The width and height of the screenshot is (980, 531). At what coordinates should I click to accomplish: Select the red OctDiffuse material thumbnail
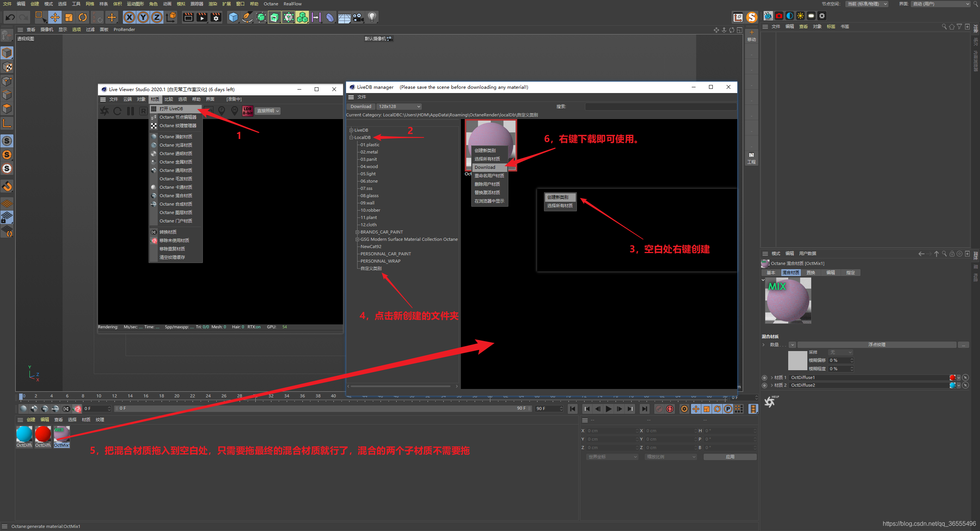[43, 436]
